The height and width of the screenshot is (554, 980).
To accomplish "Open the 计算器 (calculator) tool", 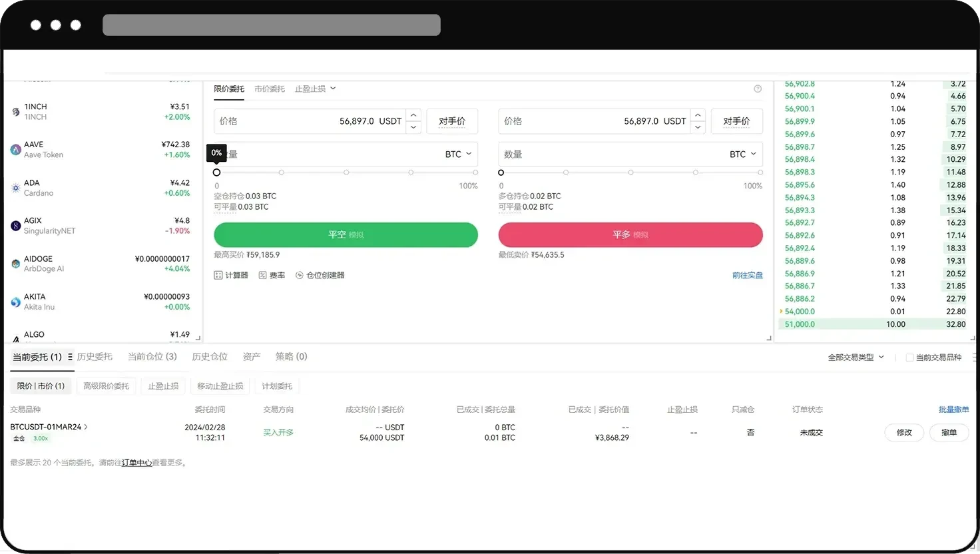I will [x=231, y=274].
